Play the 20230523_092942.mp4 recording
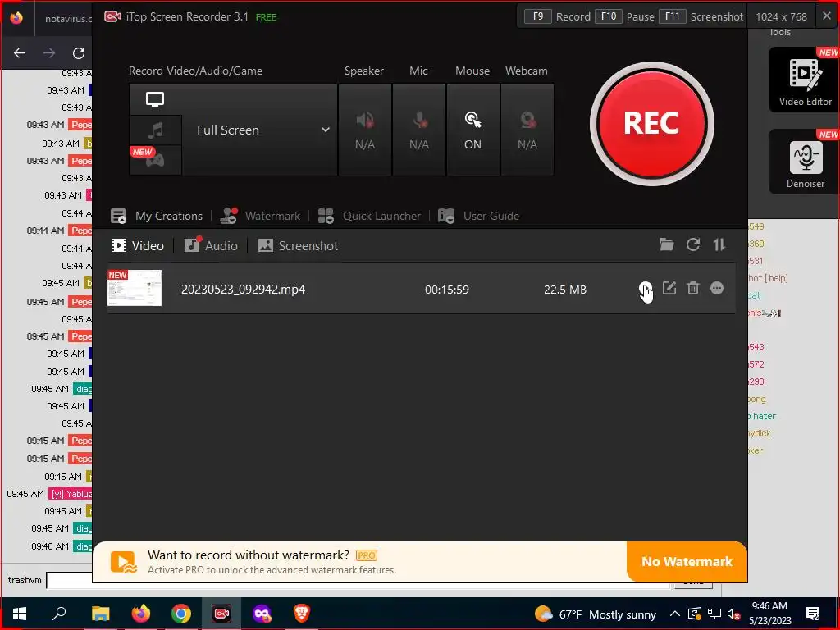 tap(645, 288)
